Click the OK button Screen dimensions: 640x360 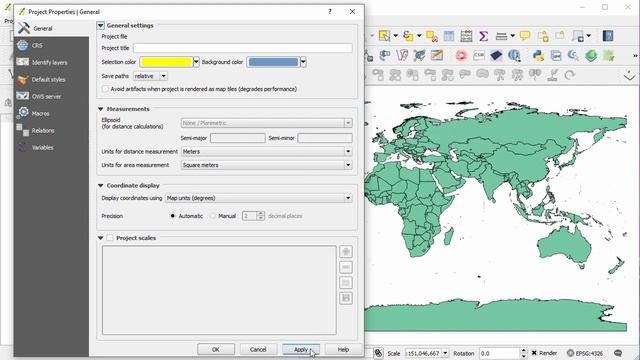coord(216,349)
